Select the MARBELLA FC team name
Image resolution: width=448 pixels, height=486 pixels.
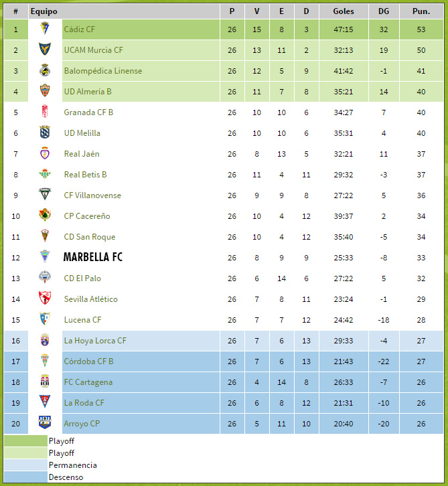click(x=93, y=257)
